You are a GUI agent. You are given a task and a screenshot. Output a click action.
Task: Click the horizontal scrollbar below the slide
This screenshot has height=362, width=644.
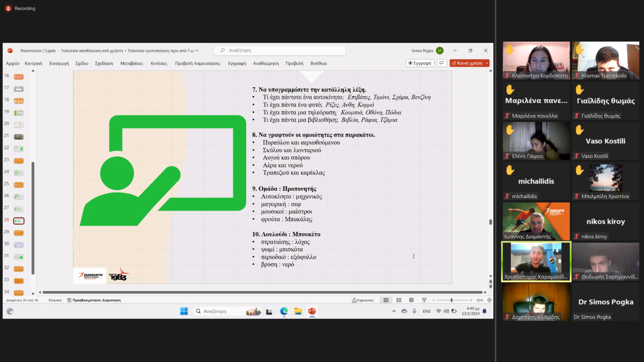[263, 292]
